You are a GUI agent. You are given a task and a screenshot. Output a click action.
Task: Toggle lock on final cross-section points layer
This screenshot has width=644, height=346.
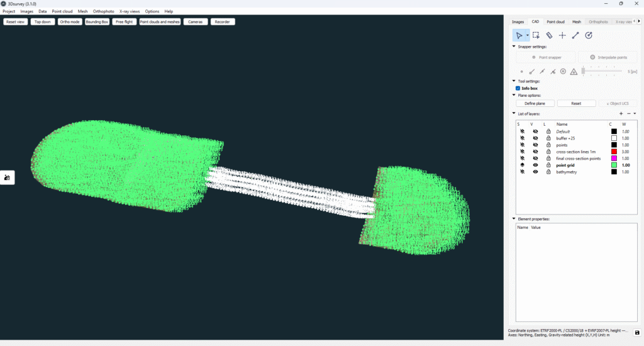coord(548,158)
